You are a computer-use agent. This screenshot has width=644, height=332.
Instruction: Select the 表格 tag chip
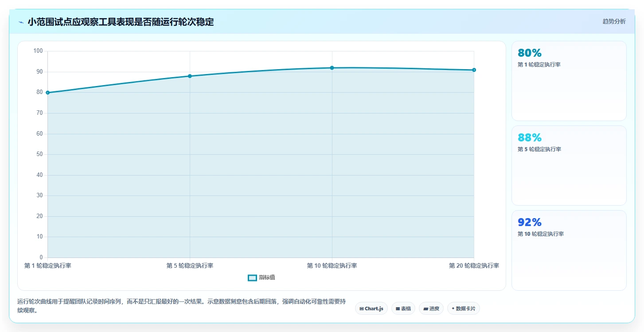coord(403,309)
